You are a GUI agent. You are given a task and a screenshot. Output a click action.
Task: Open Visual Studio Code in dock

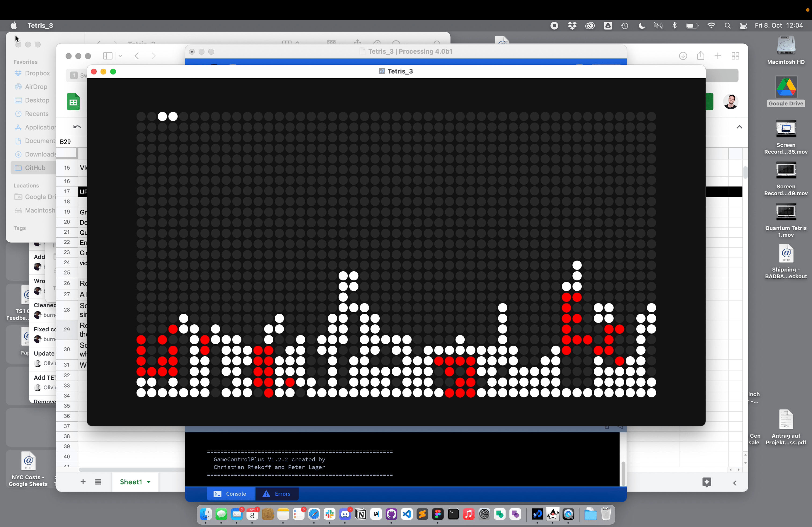(x=407, y=514)
